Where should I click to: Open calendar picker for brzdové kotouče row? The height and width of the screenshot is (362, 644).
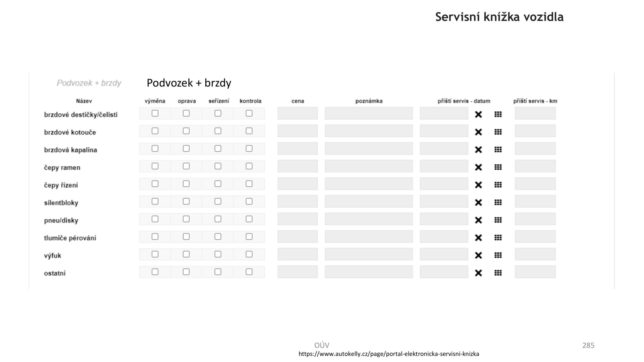click(x=498, y=132)
